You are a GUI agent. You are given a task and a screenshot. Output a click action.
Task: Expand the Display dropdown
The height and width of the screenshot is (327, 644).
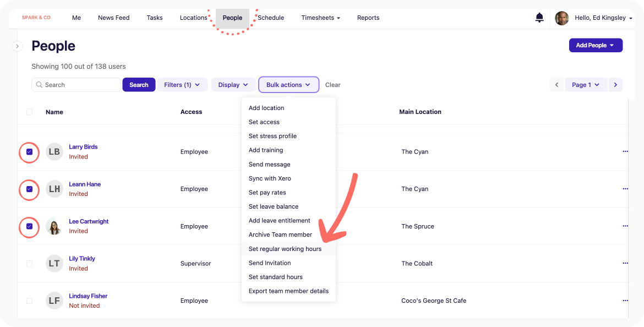233,85
